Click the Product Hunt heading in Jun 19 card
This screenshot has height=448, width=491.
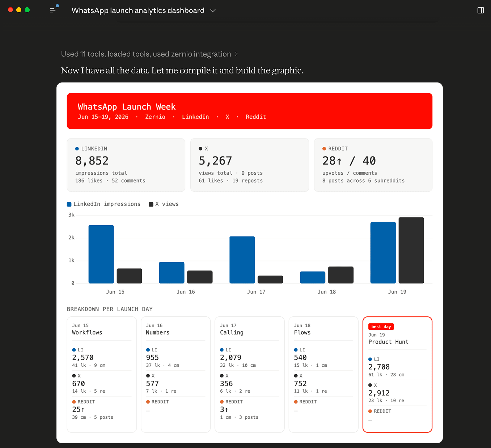click(x=388, y=342)
